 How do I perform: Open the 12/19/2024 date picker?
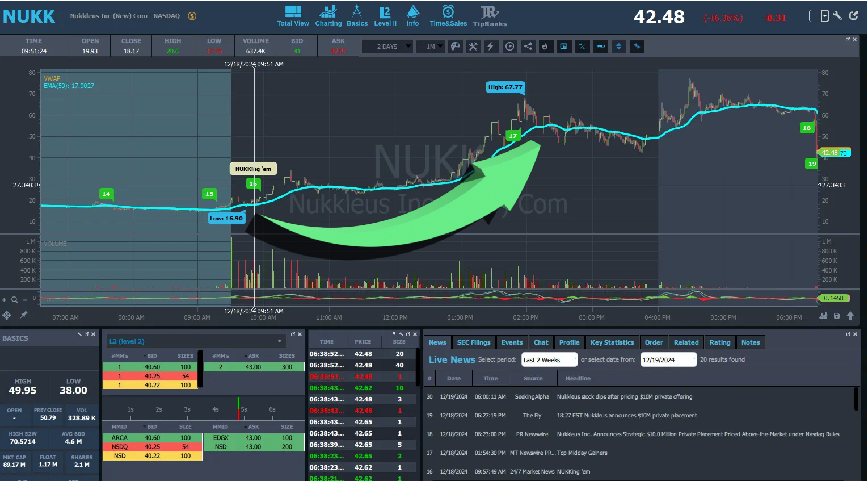pos(668,359)
